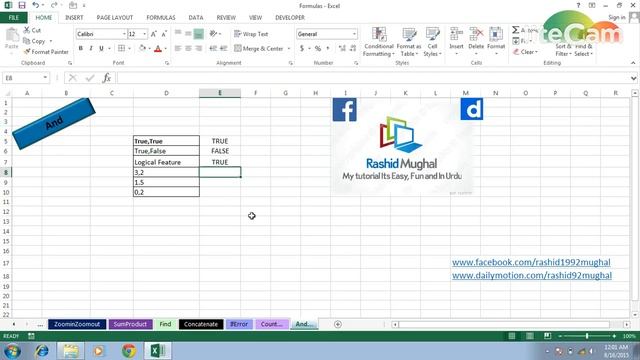Apply fill color bucket
The width and height of the screenshot is (640, 360).
coord(142,48)
